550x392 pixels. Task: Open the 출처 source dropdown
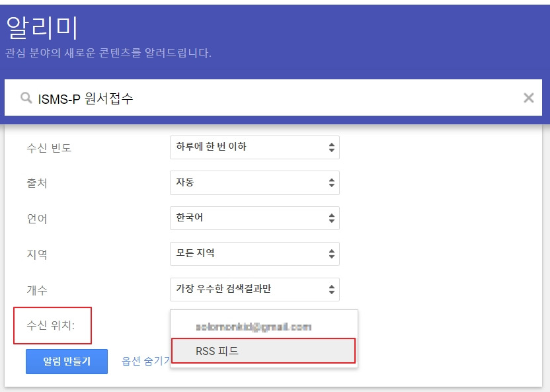[255, 182]
